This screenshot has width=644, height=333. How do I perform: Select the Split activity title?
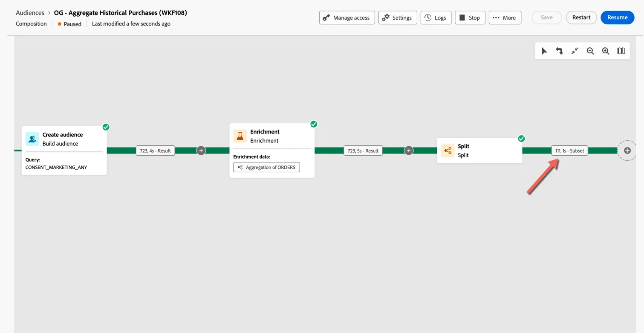pos(463,146)
